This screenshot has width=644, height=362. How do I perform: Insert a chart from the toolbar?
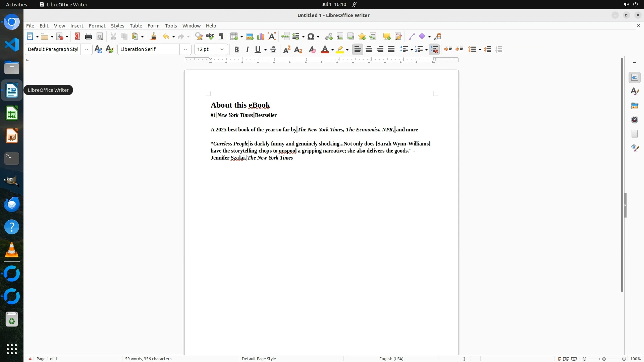(261, 37)
